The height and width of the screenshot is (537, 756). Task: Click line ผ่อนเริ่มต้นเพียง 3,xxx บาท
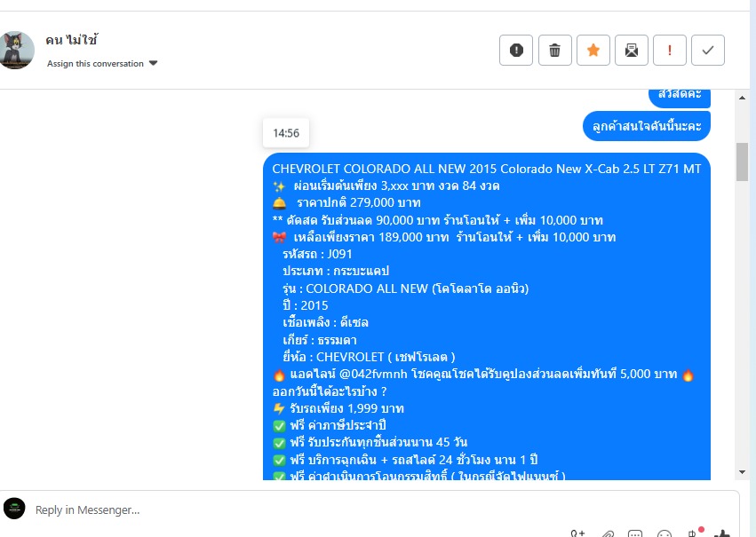point(386,186)
